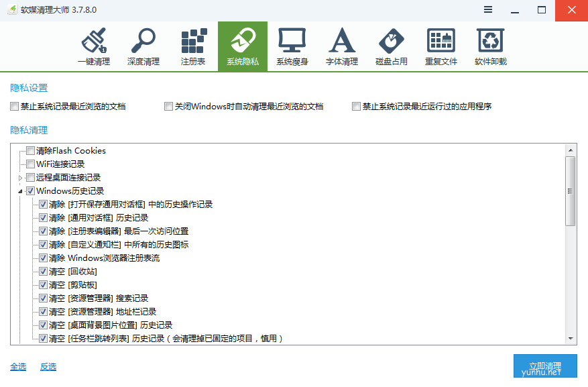
Task: Select the 字体清理 (Font Cleanup) tool
Action: click(342, 46)
